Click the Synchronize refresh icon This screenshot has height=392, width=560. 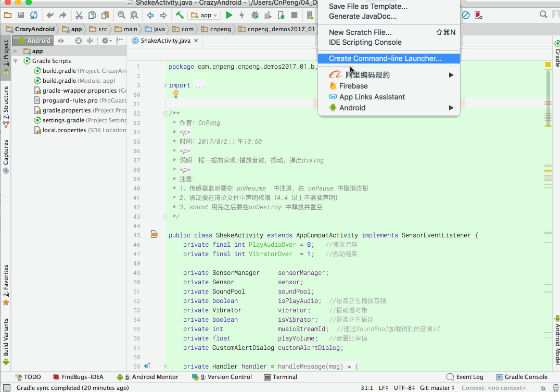(x=34, y=15)
